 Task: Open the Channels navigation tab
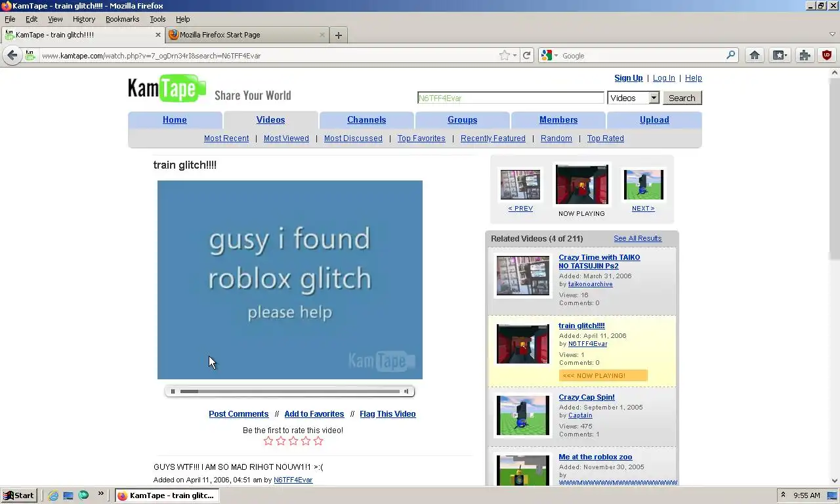tap(366, 120)
